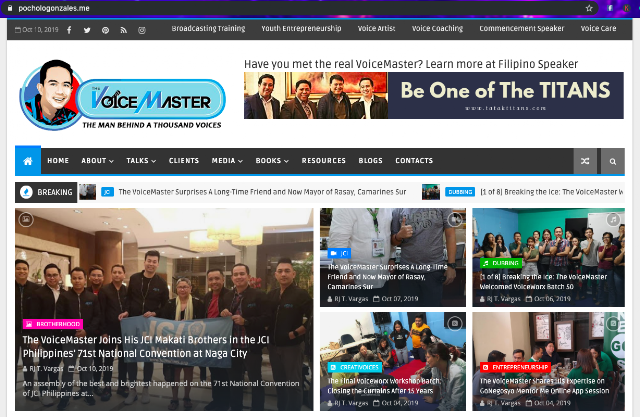The image size is (640, 417).
Task: Click the red Entrepreneurship category tag
Action: pos(515,367)
